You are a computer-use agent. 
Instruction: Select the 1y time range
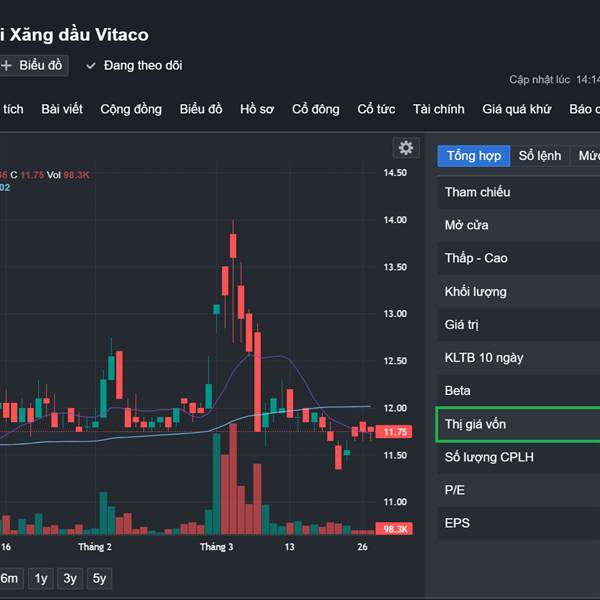[x=41, y=578]
